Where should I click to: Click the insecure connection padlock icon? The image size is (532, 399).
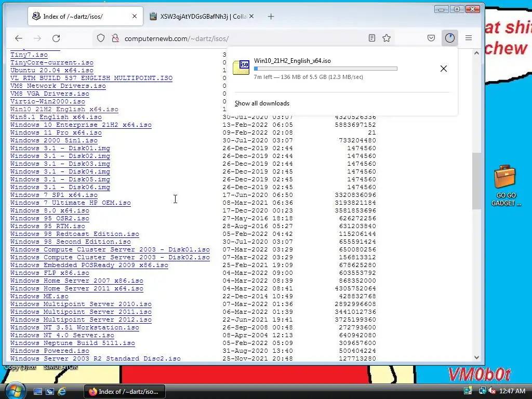115,38
